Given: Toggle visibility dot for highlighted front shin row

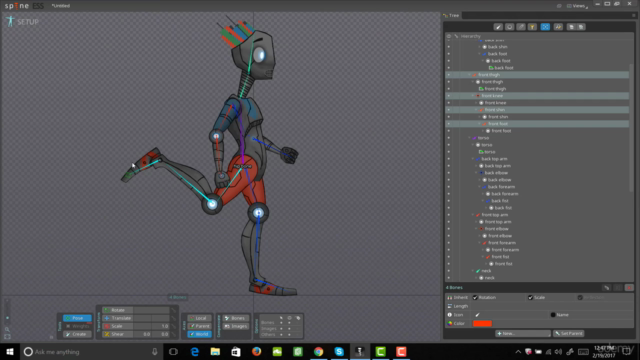Looking at the screenshot, I should point(449,110).
